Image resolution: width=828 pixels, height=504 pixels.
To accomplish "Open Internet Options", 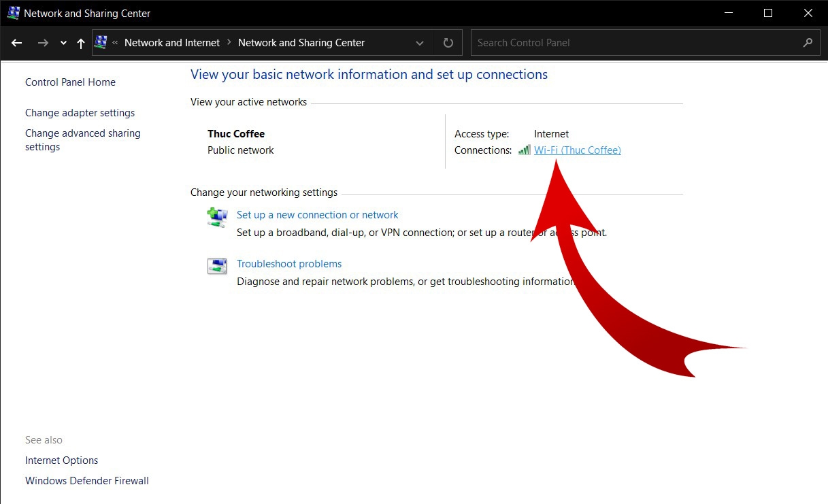I will (x=62, y=460).
